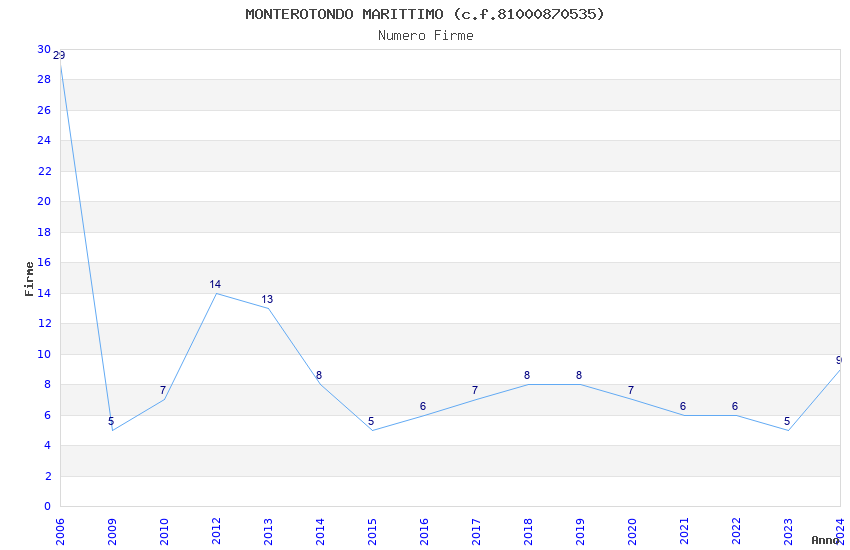The height and width of the screenshot is (550, 850).
Task: Select the 9 data label at 2024
Action: (x=839, y=360)
